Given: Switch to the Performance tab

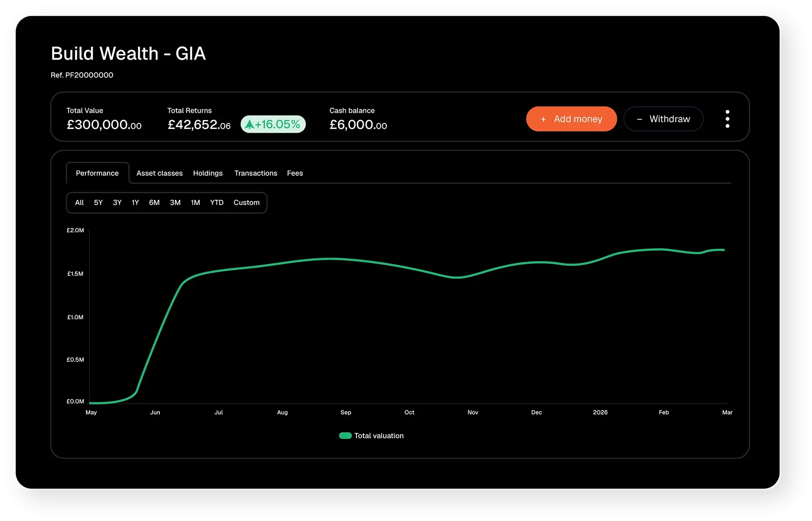Looking at the screenshot, I should point(97,173).
